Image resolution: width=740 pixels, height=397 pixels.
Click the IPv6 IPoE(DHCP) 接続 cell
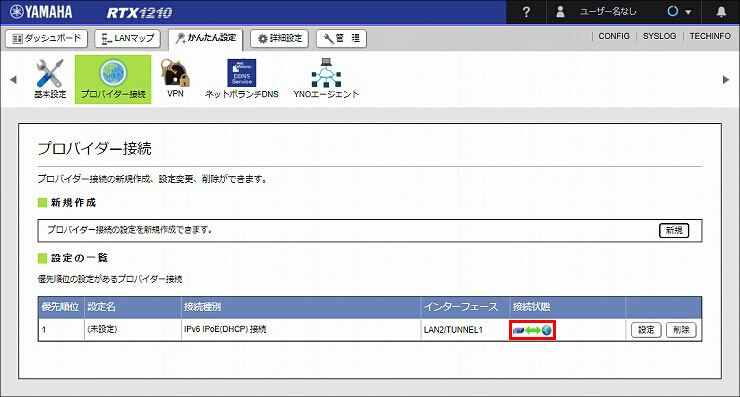point(301,329)
